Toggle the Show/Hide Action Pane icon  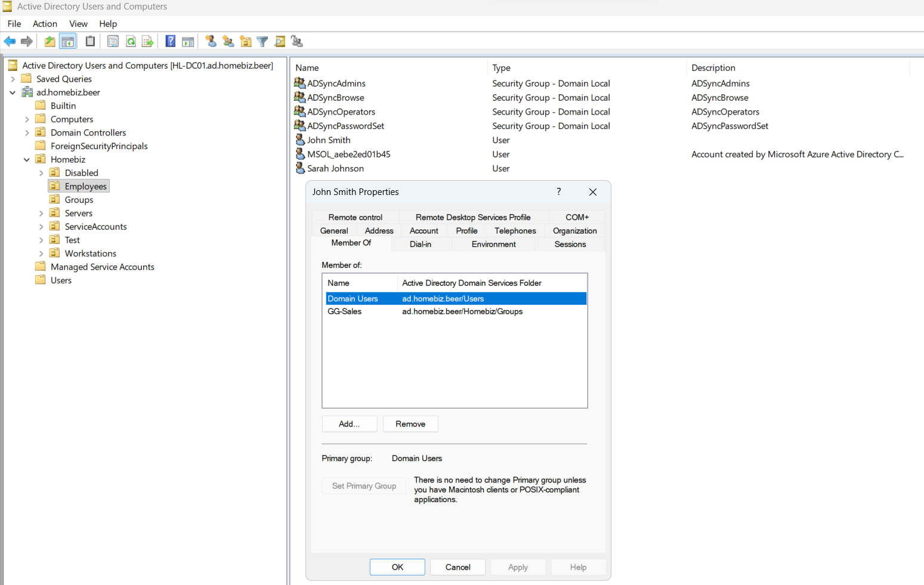188,41
